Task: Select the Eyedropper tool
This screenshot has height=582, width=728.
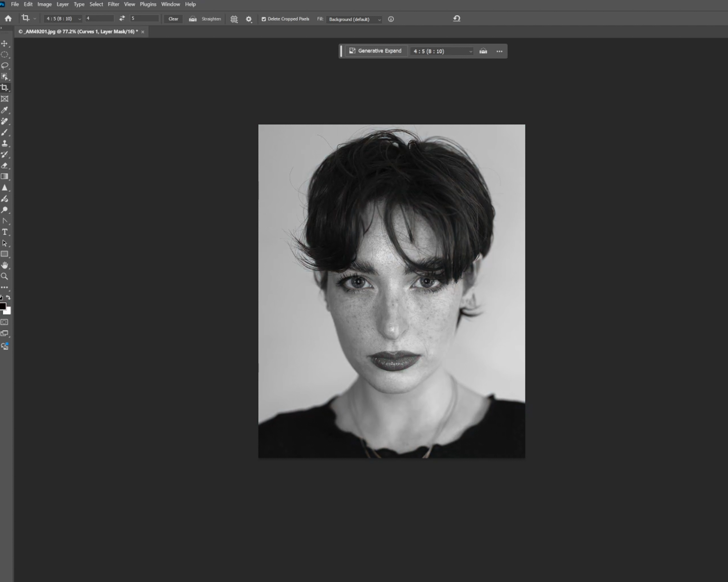Action: pos(5,110)
